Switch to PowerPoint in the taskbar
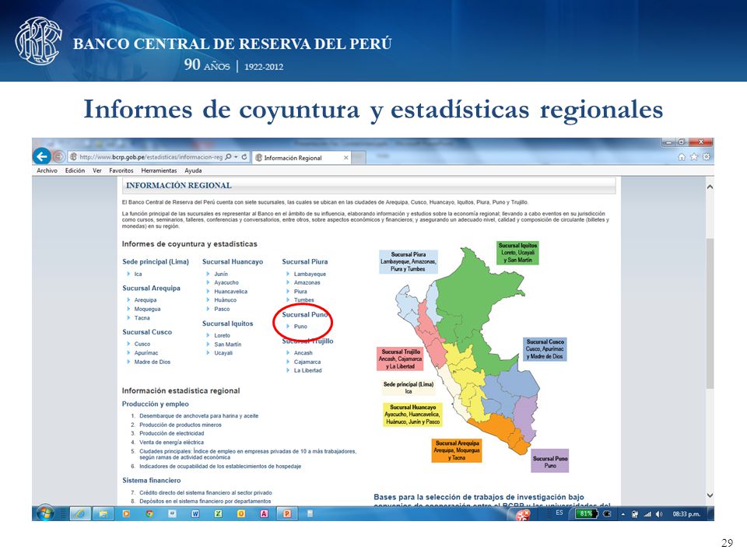747x560 pixels. [287, 513]
